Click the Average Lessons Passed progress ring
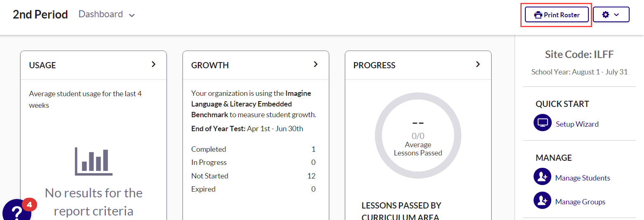 418,136
